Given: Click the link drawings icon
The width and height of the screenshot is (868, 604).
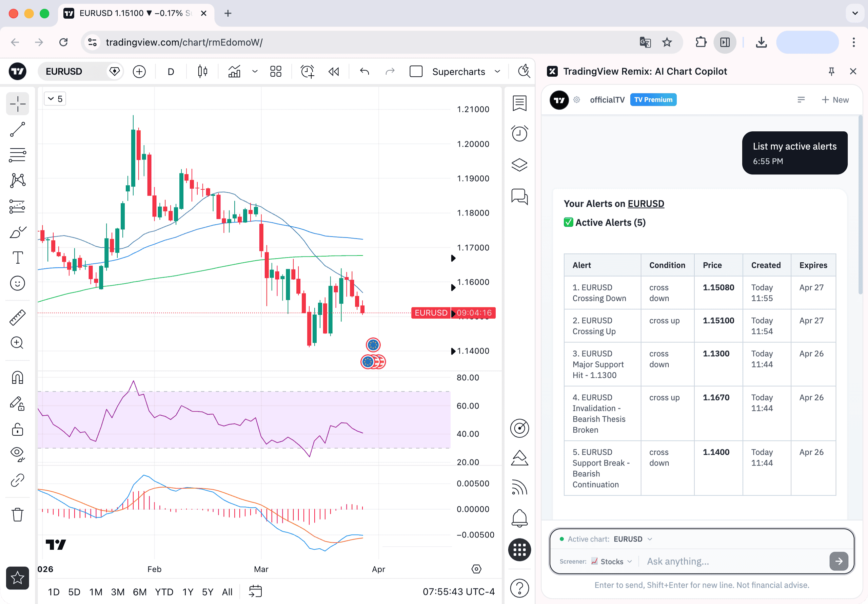Looking at the screenshot, I should [x=17, y=480].
